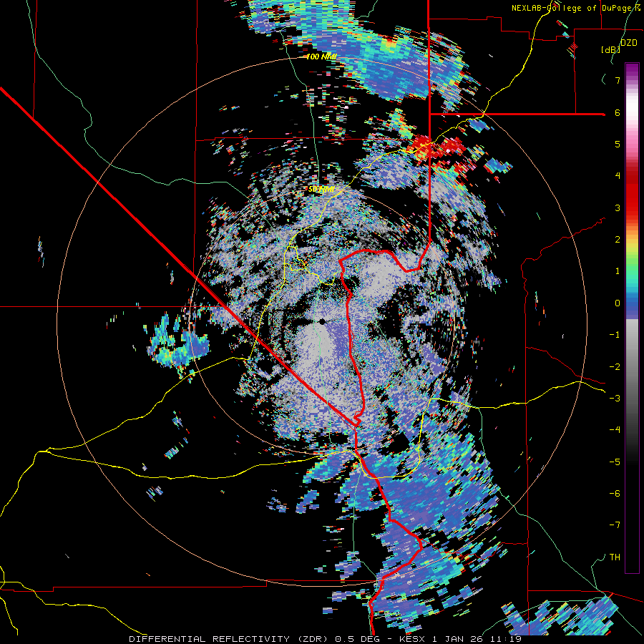Screen dimensions: 644x644
Task: Click the 1 value on the scale
Action: (618, 271)
